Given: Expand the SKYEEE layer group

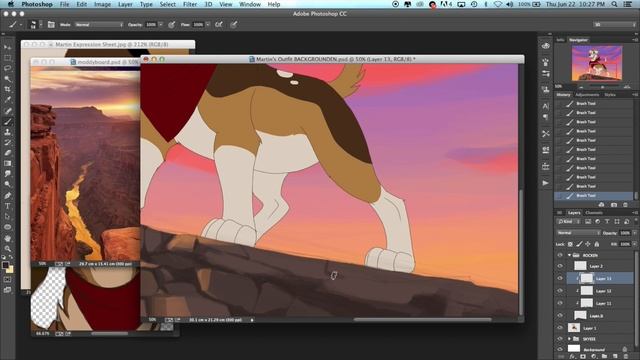Looking at the screenshot, I should [569, 339].
